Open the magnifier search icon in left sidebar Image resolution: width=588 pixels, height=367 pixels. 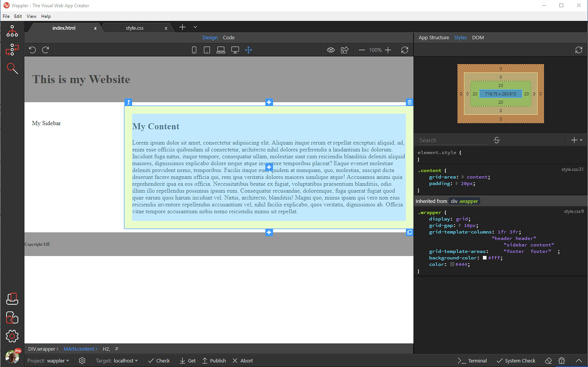tap(12, 68)
